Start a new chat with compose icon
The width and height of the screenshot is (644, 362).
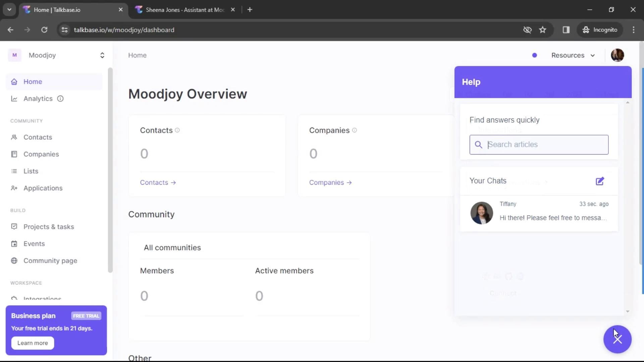[600, 181]
